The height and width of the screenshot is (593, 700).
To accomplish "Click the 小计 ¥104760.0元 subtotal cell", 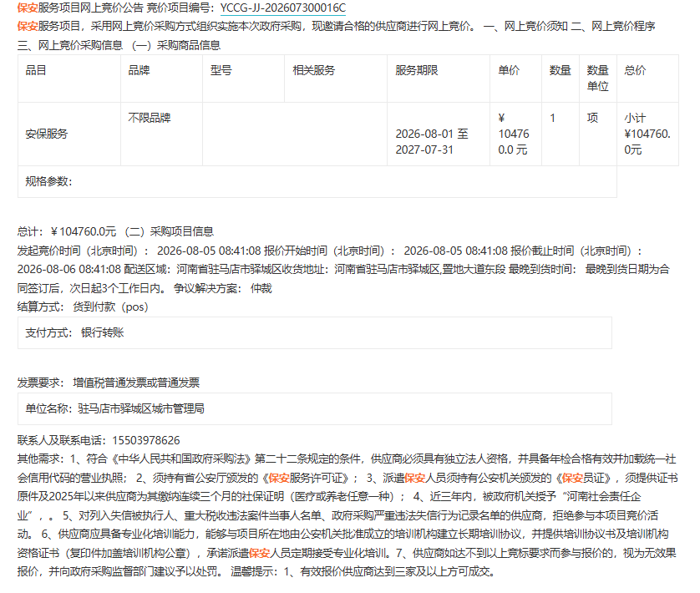I will (x=647, y=134).
